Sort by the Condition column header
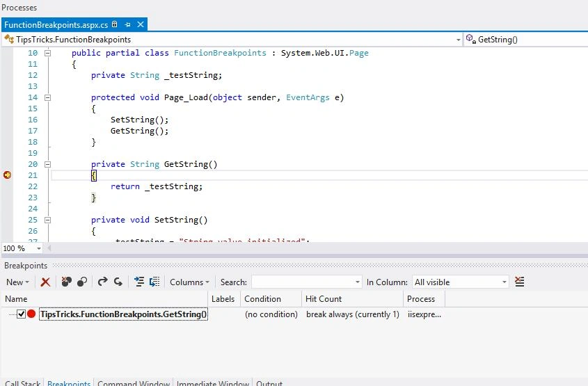This screenshot has height=386, width=588. 271,298
